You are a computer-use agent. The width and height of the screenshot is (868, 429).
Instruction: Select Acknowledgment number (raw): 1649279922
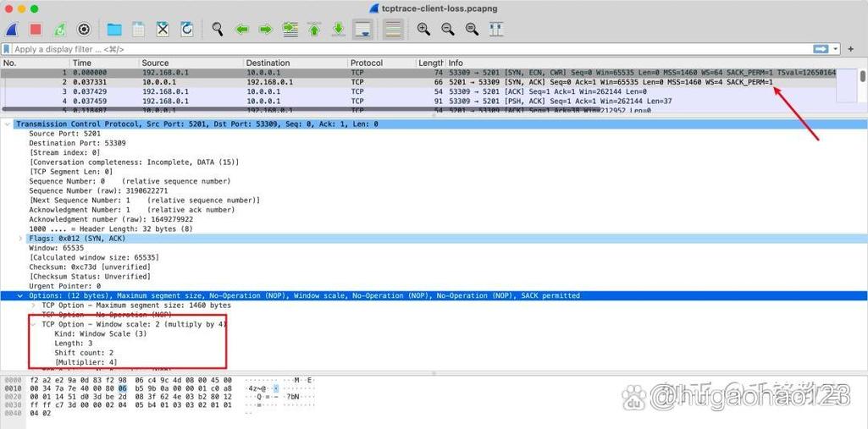(111, 219)
